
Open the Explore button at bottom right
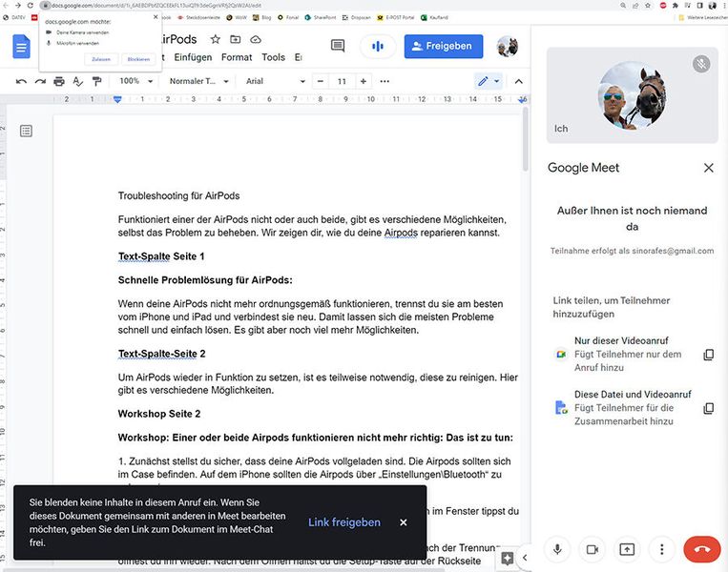[x=507, y=559]
